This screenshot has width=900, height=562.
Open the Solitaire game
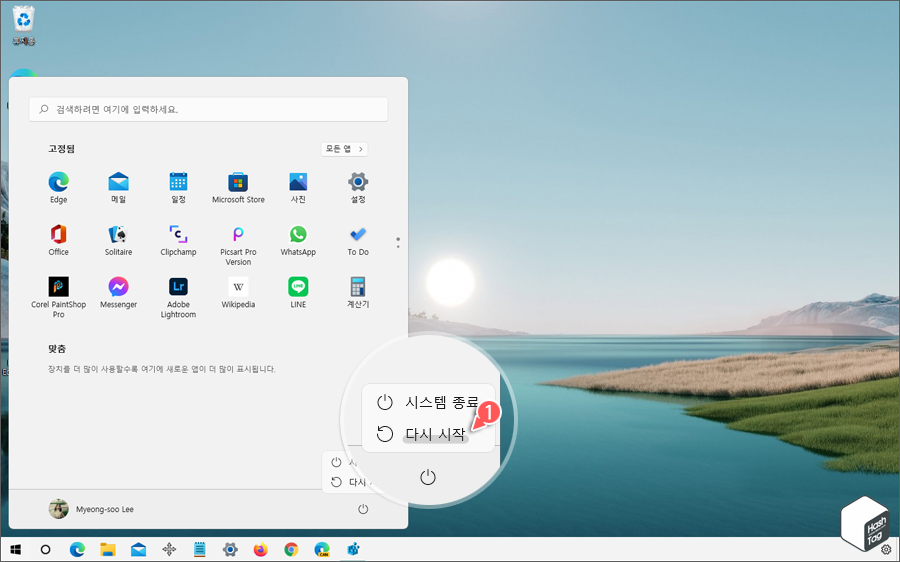click(x=118, y=240)
